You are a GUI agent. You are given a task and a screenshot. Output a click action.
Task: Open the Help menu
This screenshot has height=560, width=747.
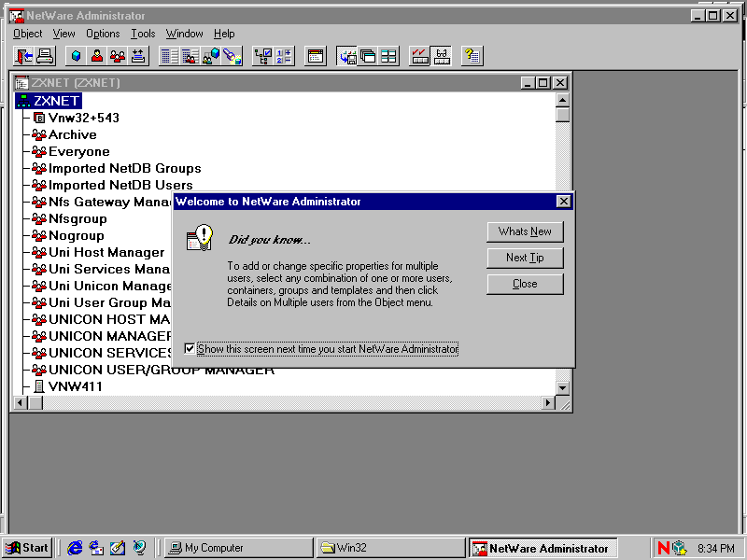click(224, 34)
